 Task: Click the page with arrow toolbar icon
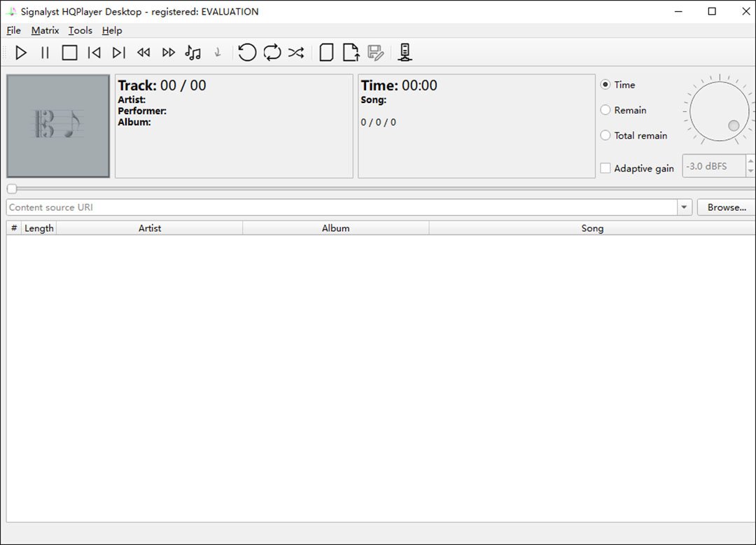click(x=351, y=53)
